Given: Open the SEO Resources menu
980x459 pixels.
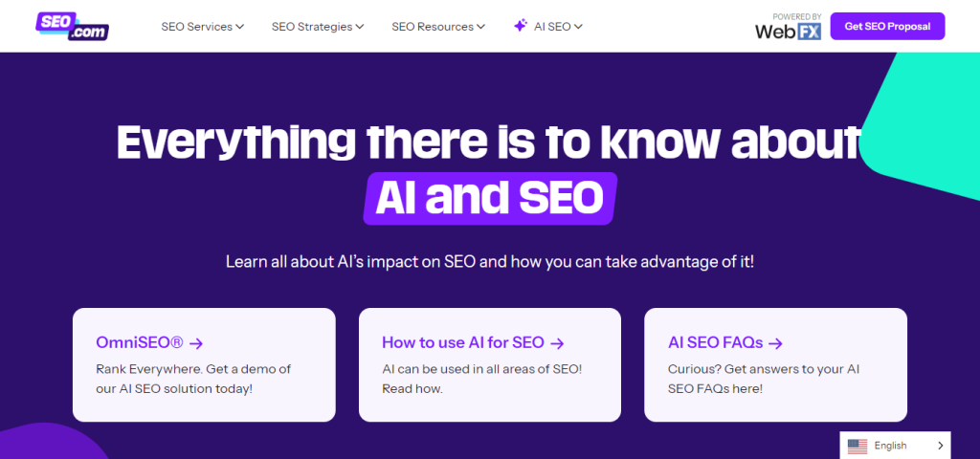Looking at the screenshot, I should 433,27.
